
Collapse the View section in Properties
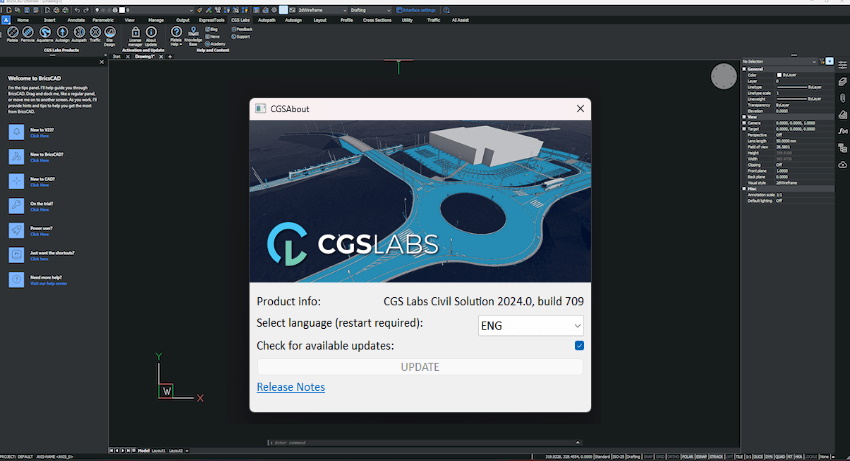(744, 117)
